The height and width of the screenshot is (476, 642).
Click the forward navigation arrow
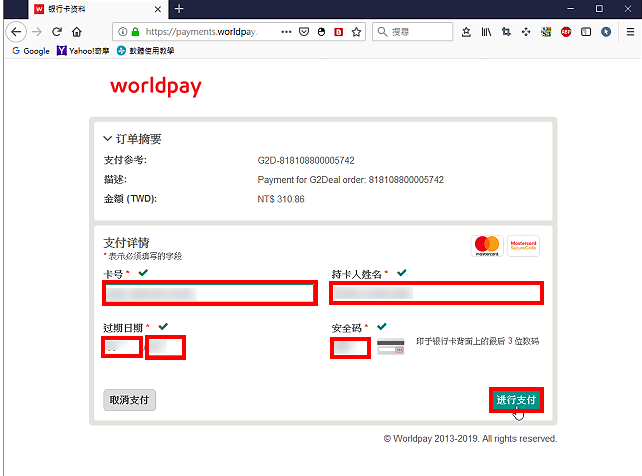click(37, 32)
